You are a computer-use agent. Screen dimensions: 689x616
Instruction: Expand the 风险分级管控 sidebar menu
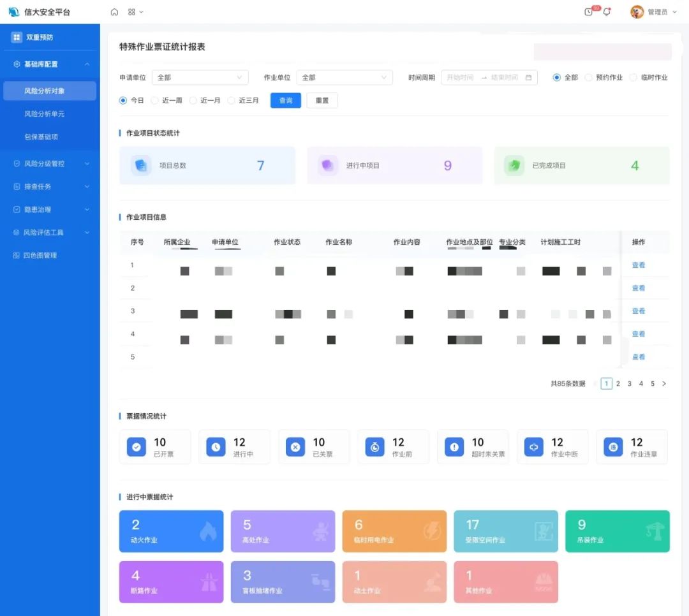click(50, 164)
